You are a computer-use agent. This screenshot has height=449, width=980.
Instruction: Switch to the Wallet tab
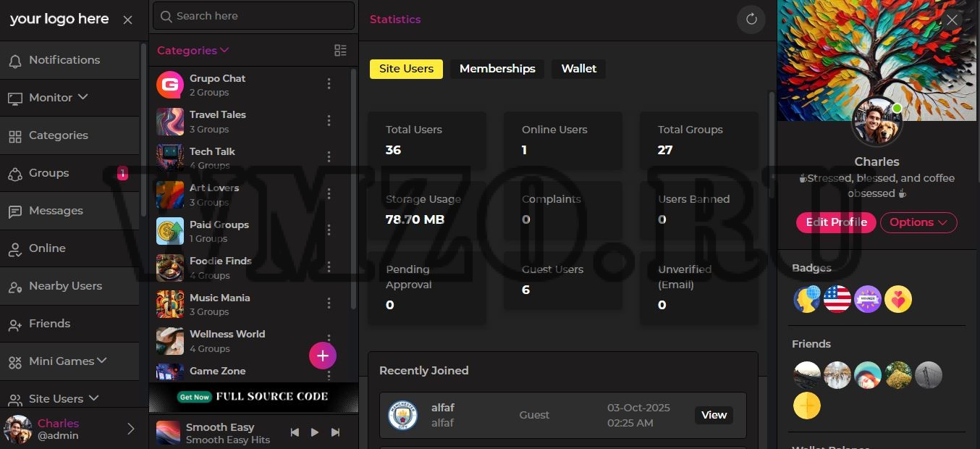(578, 69)
